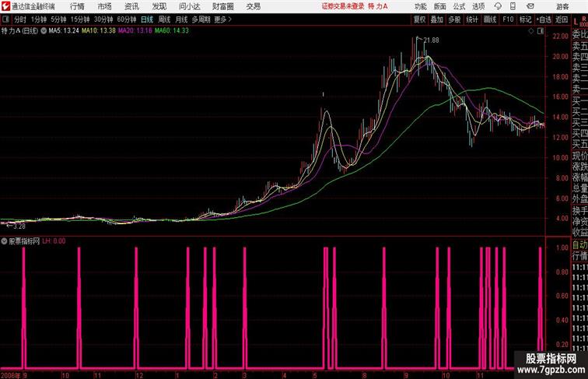Switch to 分时 chart period
This screenshot has height=379, width=588.
[x=20, y=19]
